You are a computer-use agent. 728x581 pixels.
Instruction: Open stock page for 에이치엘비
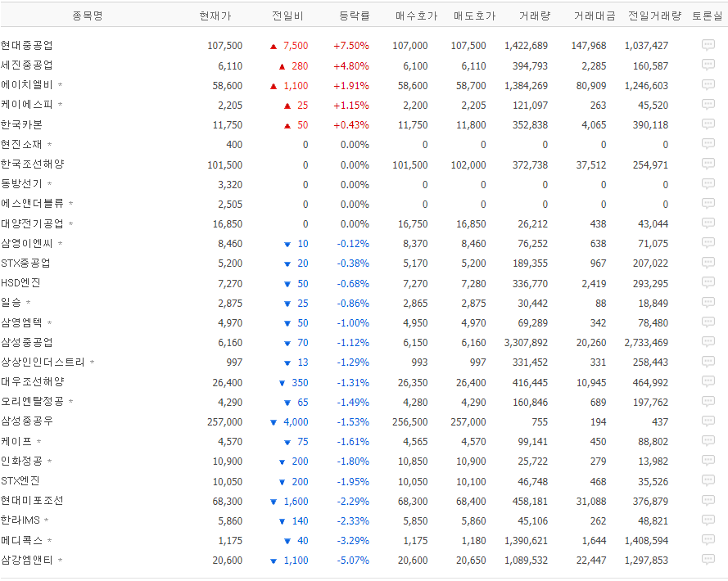click(26, 85)
